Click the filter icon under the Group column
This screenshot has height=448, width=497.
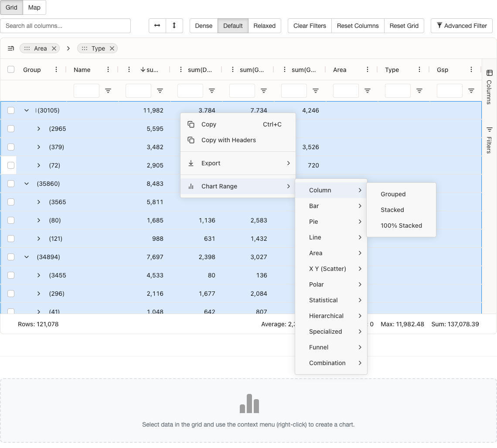click(108, 91)
